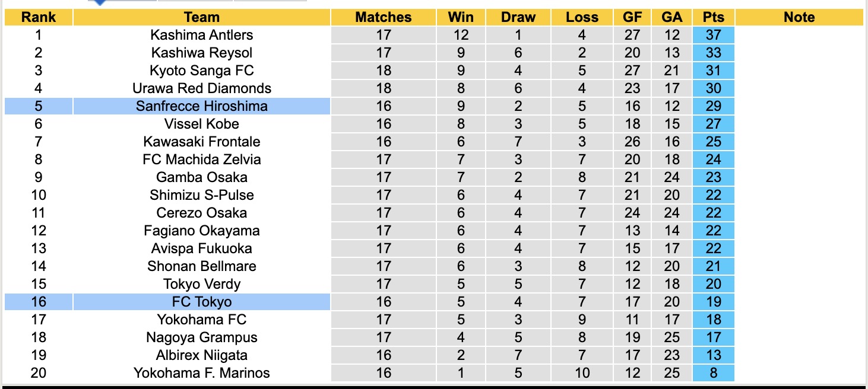Select the Albirex Niigata team name
Viewport: 868px width, 389px height.
coord(202,355)
